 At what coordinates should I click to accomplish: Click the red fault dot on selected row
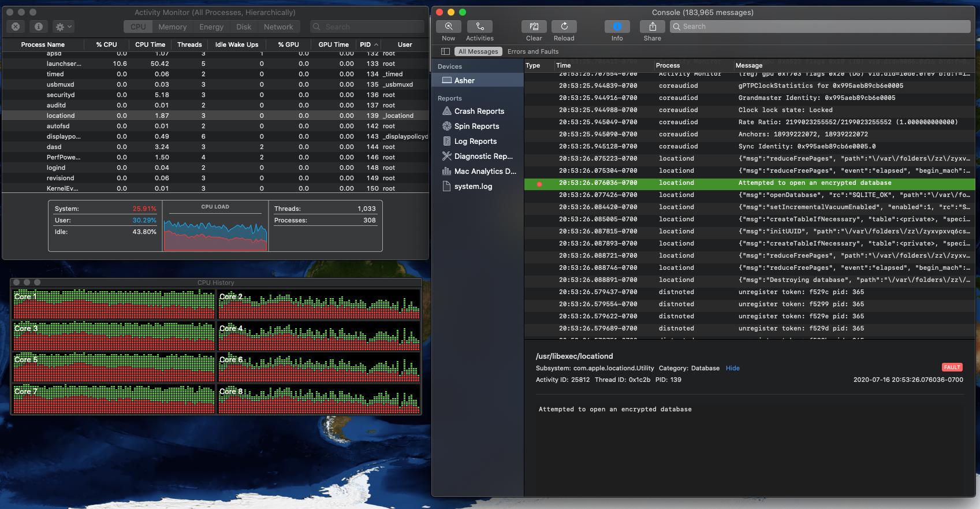(x=539, y=184)
